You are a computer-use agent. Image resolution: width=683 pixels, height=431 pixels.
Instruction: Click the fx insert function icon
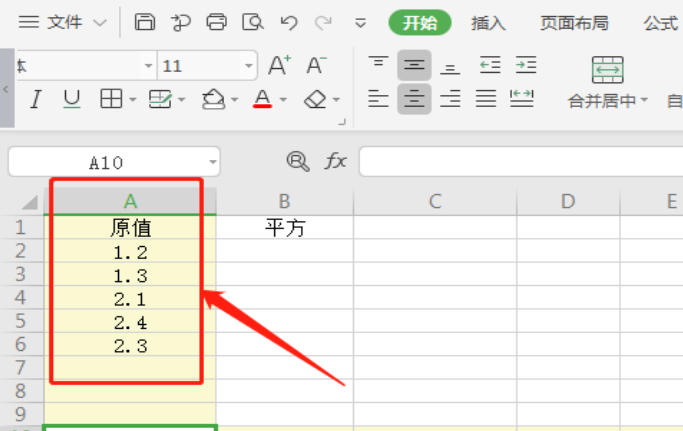335,161
